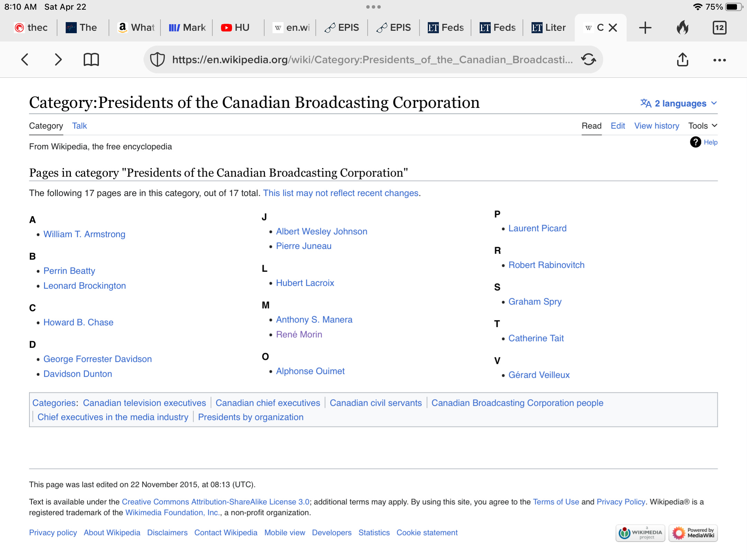Switch to the 'The' browser tab

[x=82, y=28]
